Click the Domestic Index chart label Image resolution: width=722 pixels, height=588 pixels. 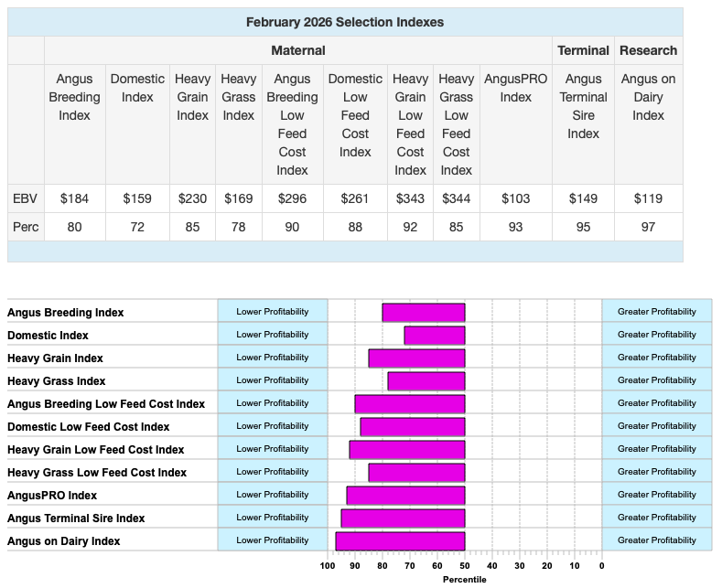click(x=48, y=336)
